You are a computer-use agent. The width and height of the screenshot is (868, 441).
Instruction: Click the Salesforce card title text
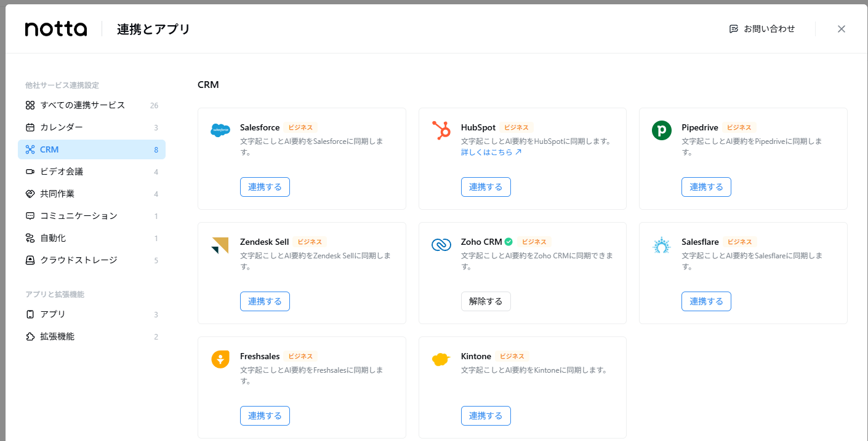[x=260, y=127]
